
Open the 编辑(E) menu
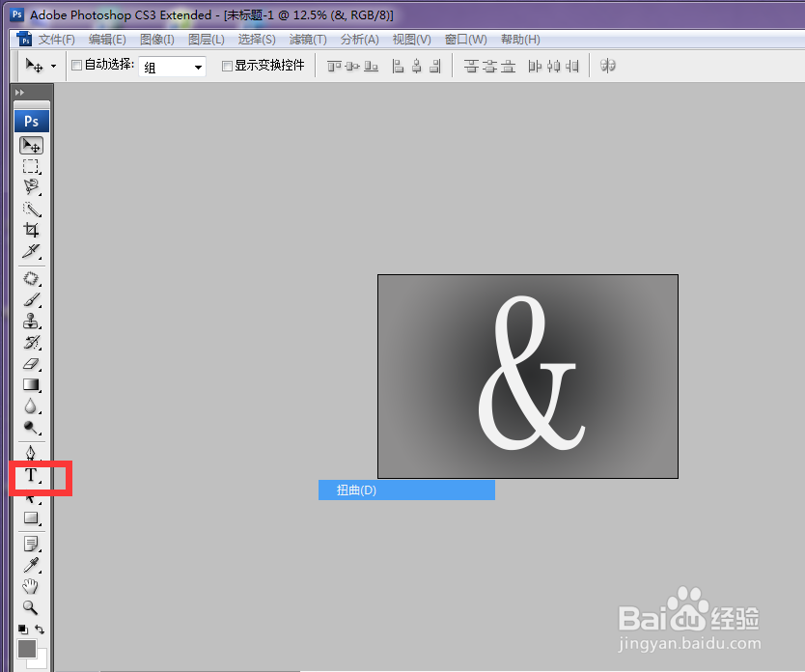pos(107,40)
